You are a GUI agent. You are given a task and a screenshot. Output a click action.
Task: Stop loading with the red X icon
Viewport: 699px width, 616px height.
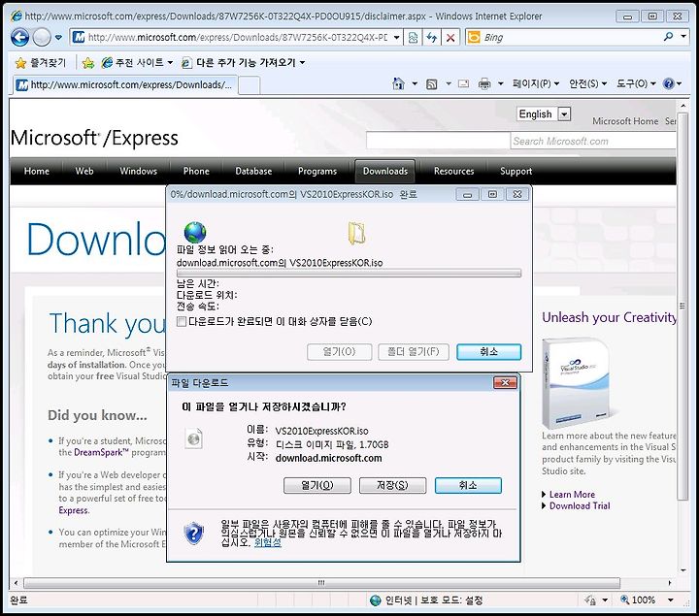click(x=450, y=38)
